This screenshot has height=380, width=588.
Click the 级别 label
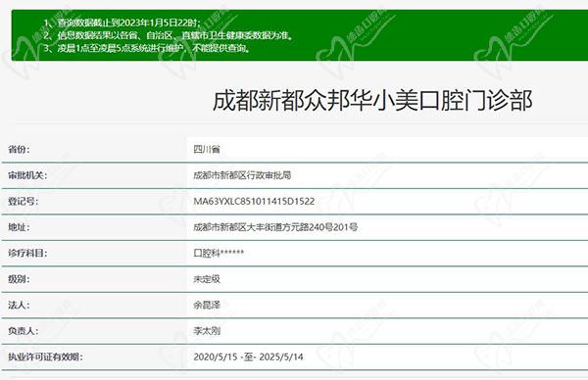tap(19, 279)
